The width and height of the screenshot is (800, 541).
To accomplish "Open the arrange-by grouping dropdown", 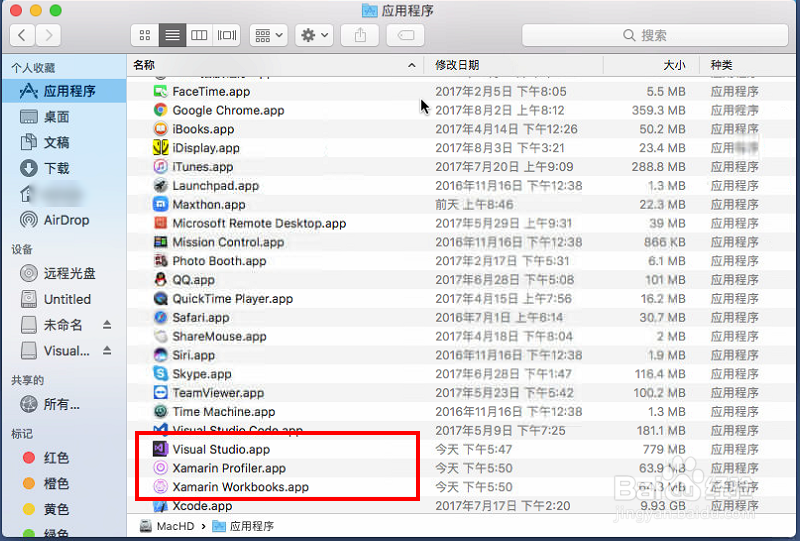I will point(268,35).
